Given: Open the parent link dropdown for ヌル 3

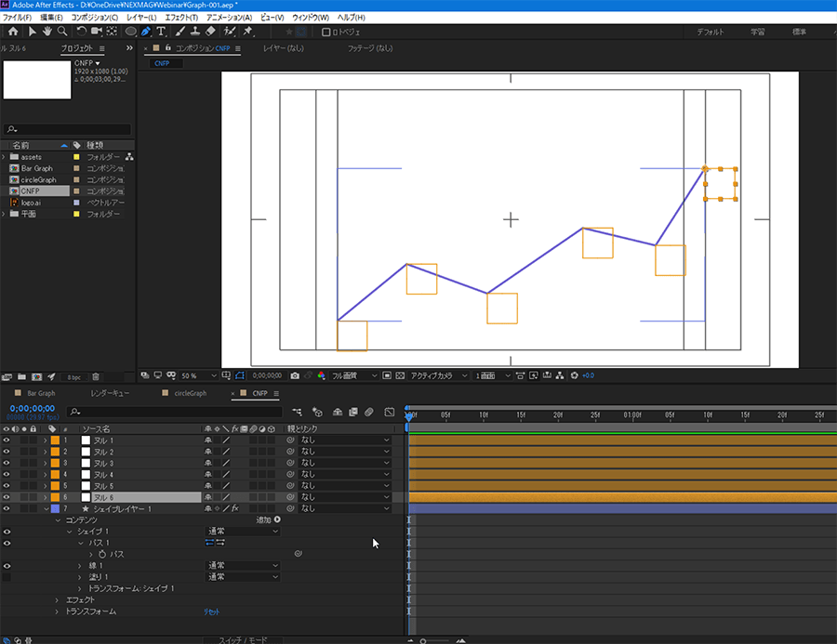Looking at the screenshot, I should (344, 463).
